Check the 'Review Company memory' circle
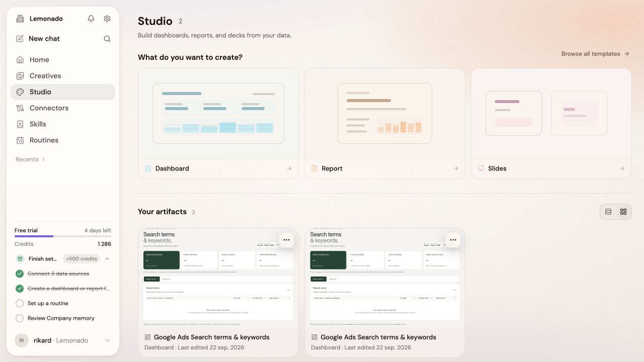Viewport: 644px width, 362px height. click(20, 318)
